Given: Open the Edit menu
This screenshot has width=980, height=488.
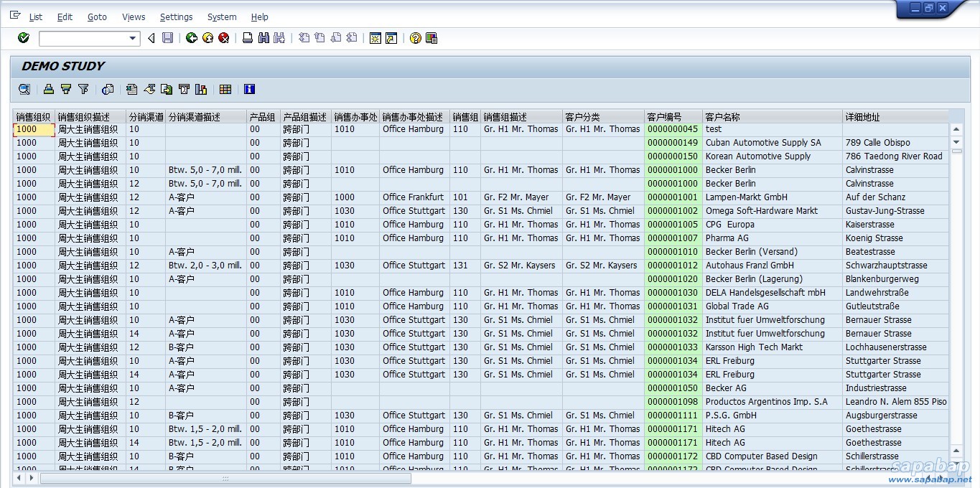Looking at the screenshot, I should (x=65, y=17).
